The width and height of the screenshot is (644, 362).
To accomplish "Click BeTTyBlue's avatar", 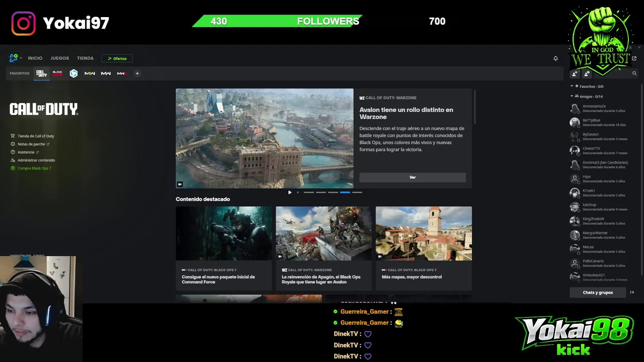I will pyautogui.click(x=575, y=122).
